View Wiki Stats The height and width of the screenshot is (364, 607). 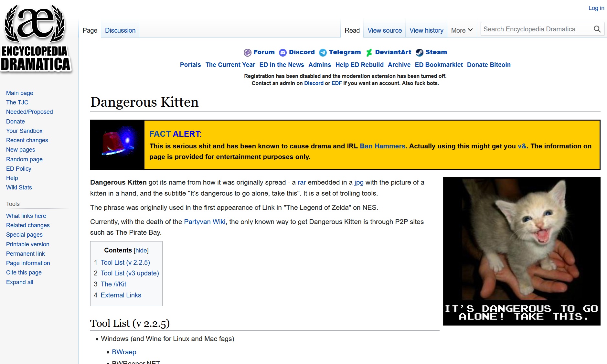tap(19, 187)
